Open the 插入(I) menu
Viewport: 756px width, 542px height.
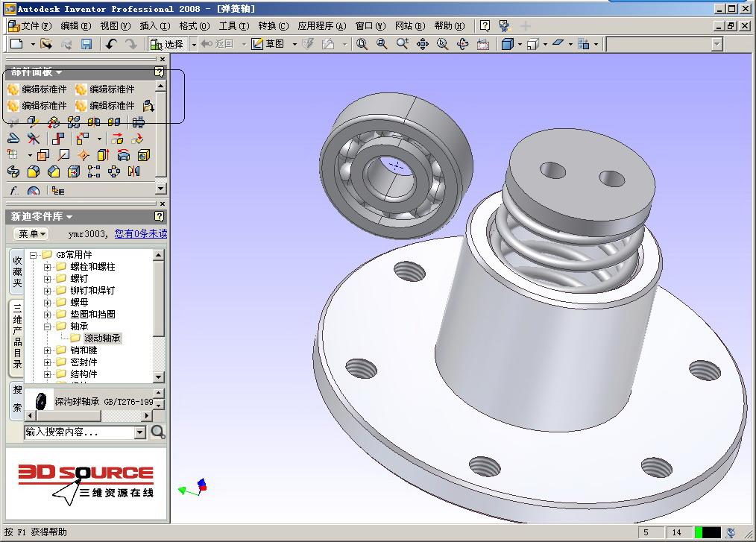click(x=155, y=26)
